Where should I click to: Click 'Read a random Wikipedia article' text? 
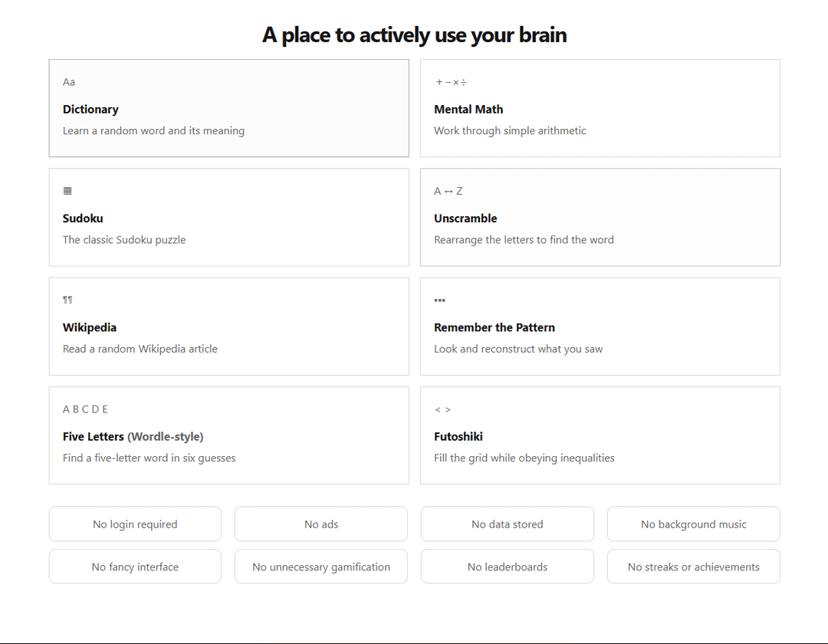[x=140, y=349]
